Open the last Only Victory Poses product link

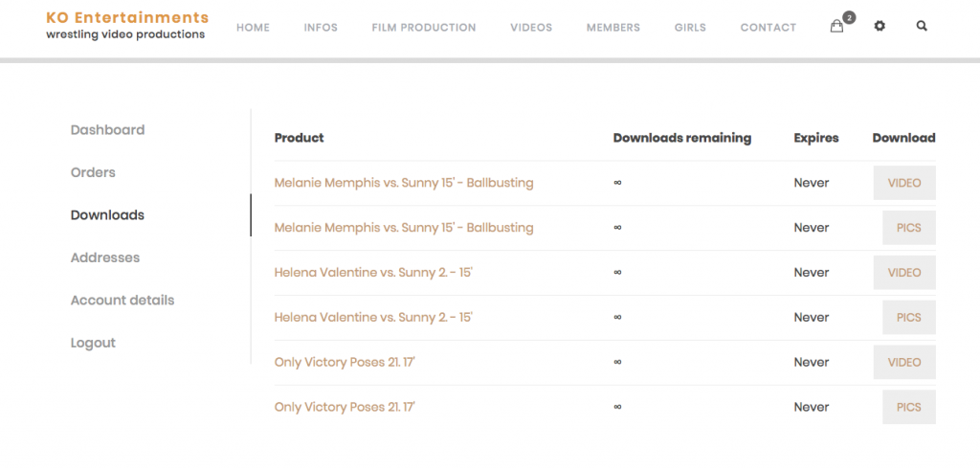345,407
